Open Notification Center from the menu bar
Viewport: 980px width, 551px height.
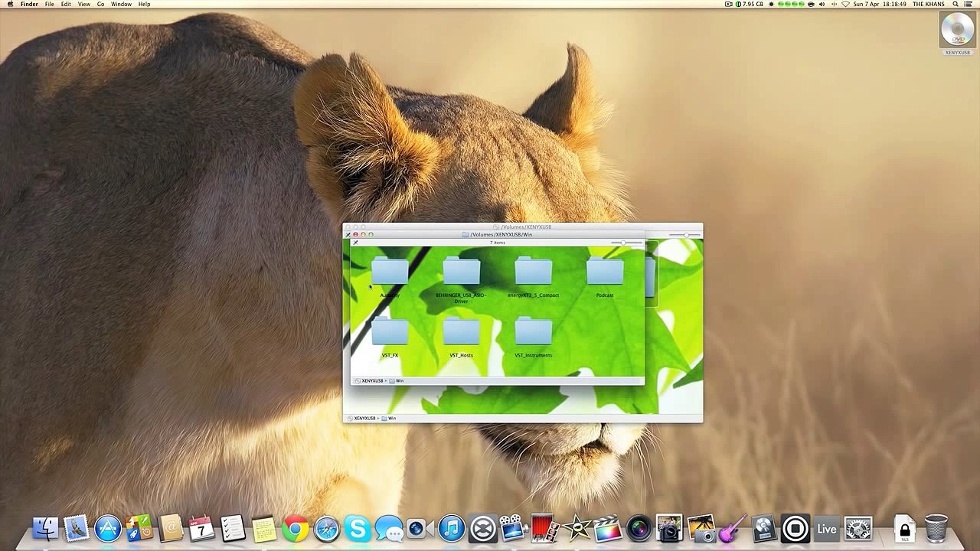point(969,4)
